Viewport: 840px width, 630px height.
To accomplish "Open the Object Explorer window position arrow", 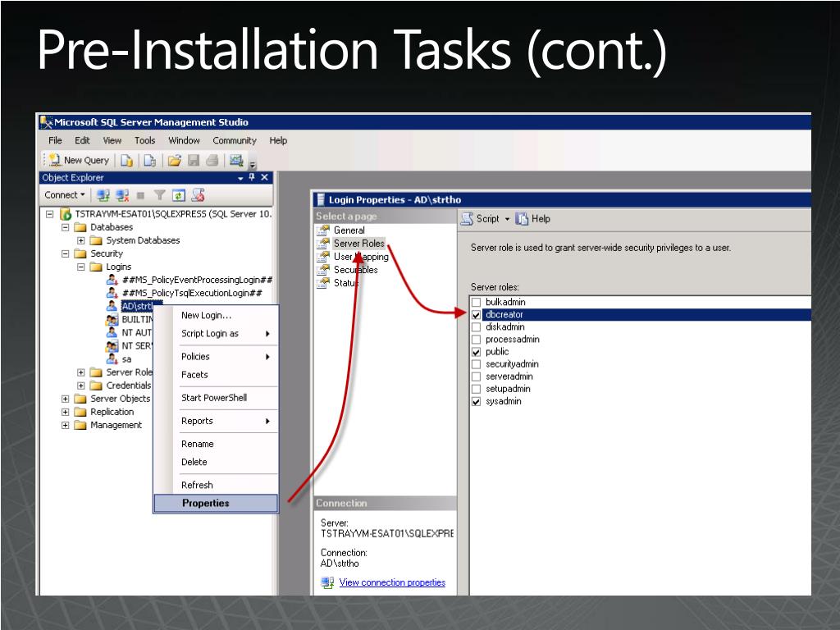I will 241,178.
